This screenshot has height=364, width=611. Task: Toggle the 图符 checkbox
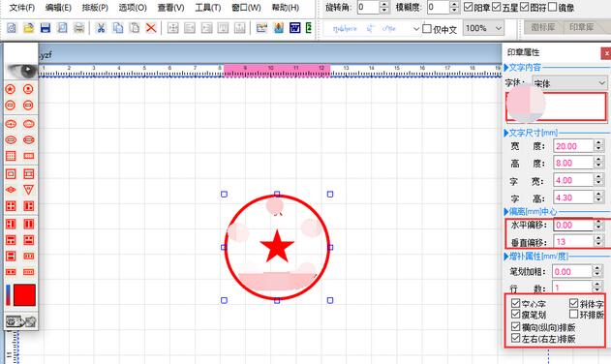(525, 7)
